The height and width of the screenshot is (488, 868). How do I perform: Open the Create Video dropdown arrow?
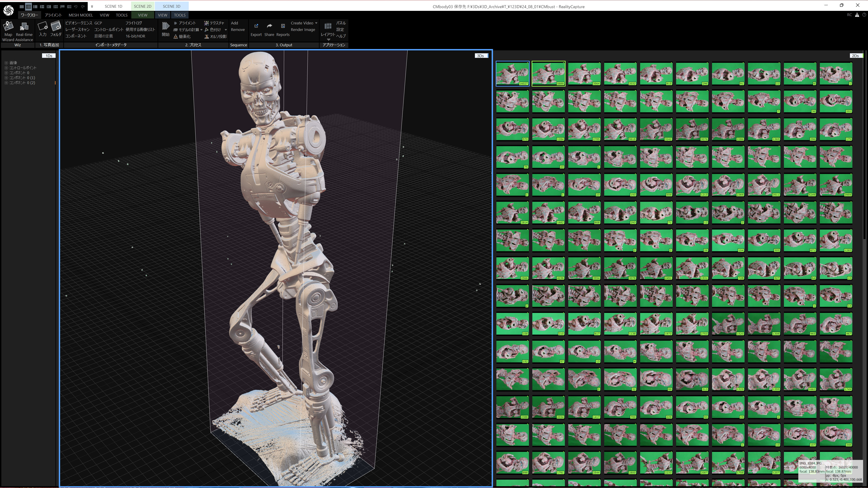[x=316, y=23]
